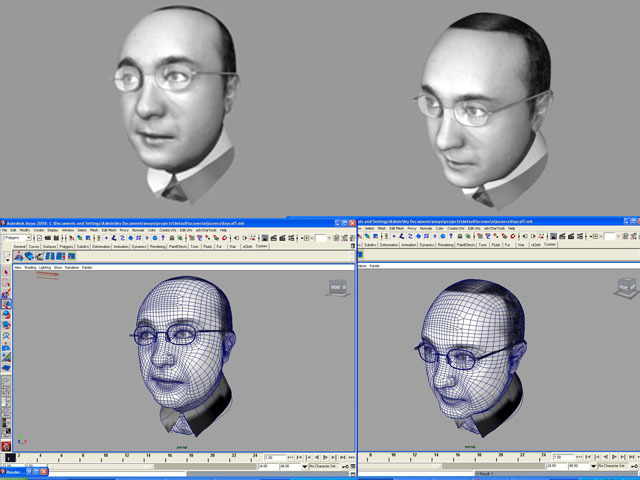
Task: Select the Move tool in toolbox
Action: click(x=6, y=304)
